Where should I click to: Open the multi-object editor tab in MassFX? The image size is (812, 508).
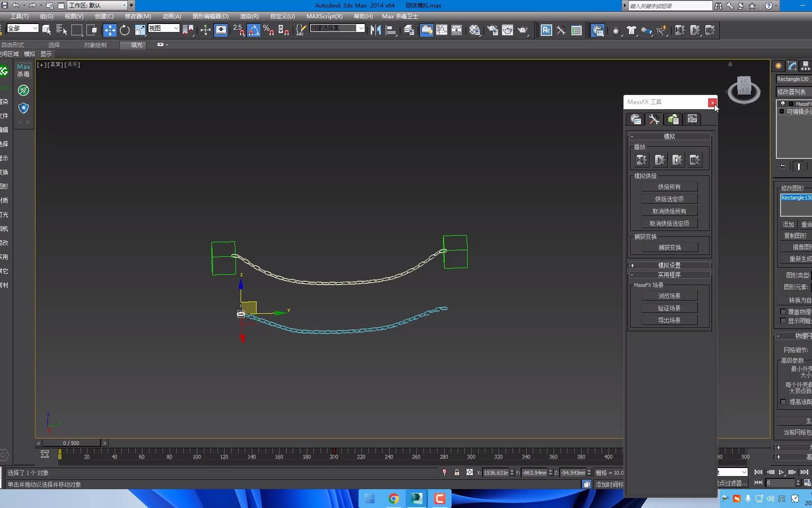[x=672, y=119]
